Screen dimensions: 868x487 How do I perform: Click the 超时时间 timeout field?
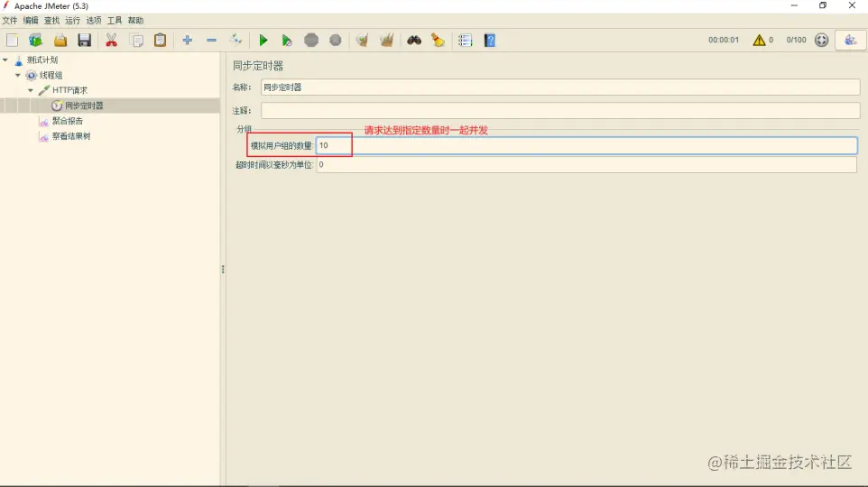tap(586, 164)
